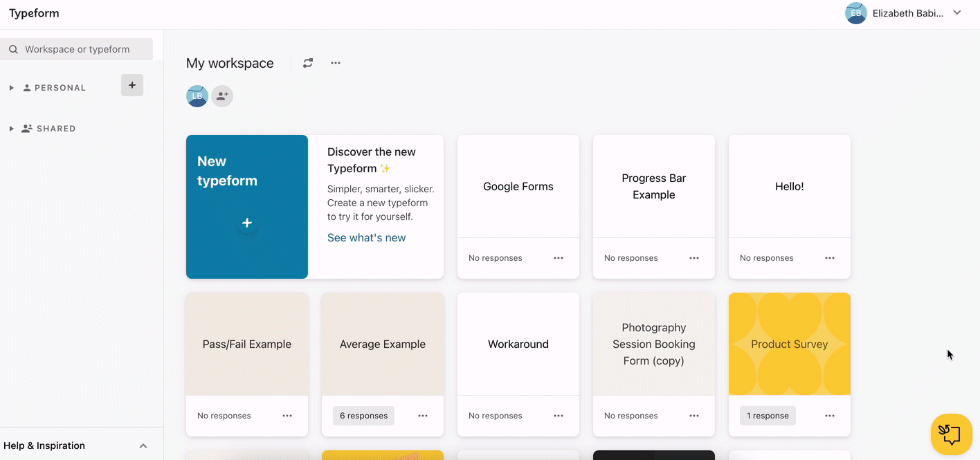Open the yellow Product Survey typeform card

pyautogui.click(x=790, y=344)
